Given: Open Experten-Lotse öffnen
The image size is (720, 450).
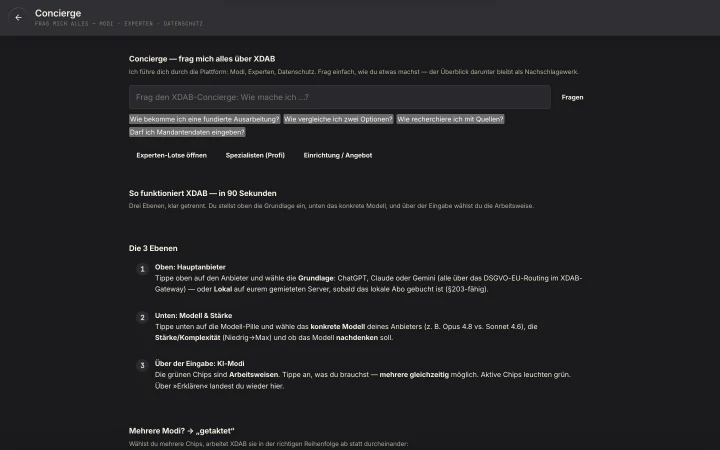Looking at the screenshot, I should [x=171, y=155].
